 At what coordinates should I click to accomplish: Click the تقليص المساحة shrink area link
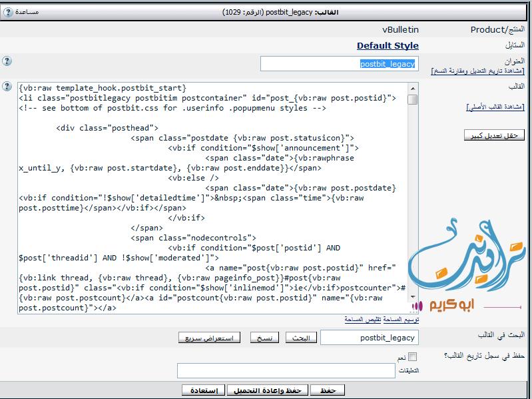[363, 319]
